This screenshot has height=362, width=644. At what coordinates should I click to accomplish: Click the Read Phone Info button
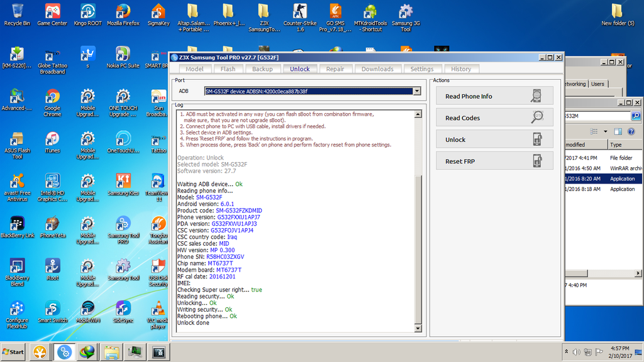click(494, 96)
